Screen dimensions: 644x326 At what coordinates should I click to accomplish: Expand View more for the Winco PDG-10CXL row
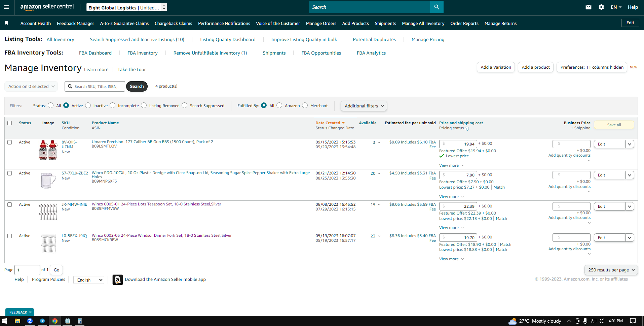451,197
